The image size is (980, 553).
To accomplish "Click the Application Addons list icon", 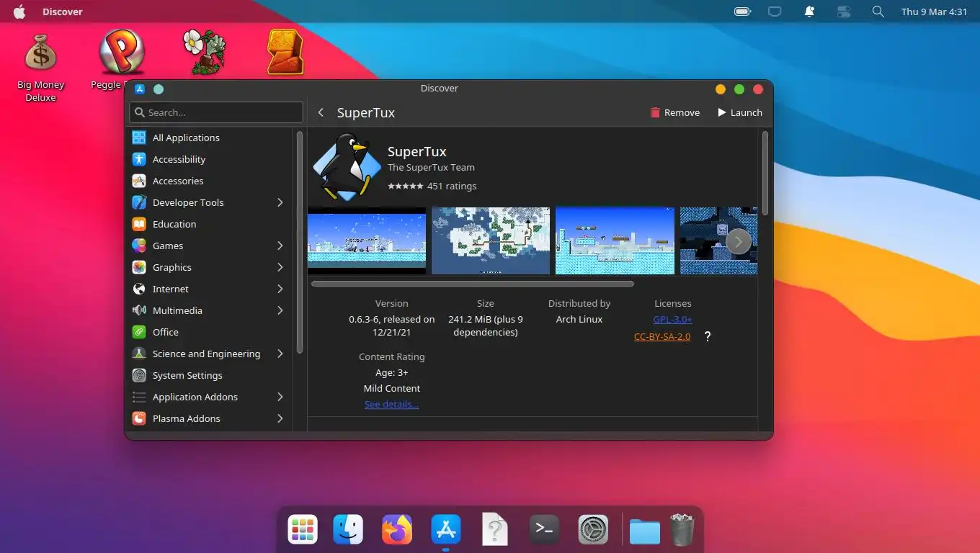I will click(139, 397).
